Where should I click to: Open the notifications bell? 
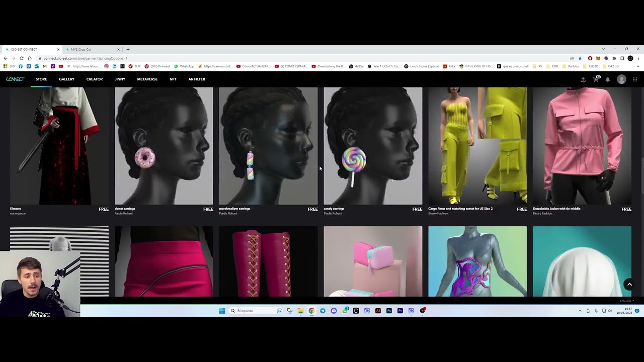pyautogui.click(x=608, y=79)
